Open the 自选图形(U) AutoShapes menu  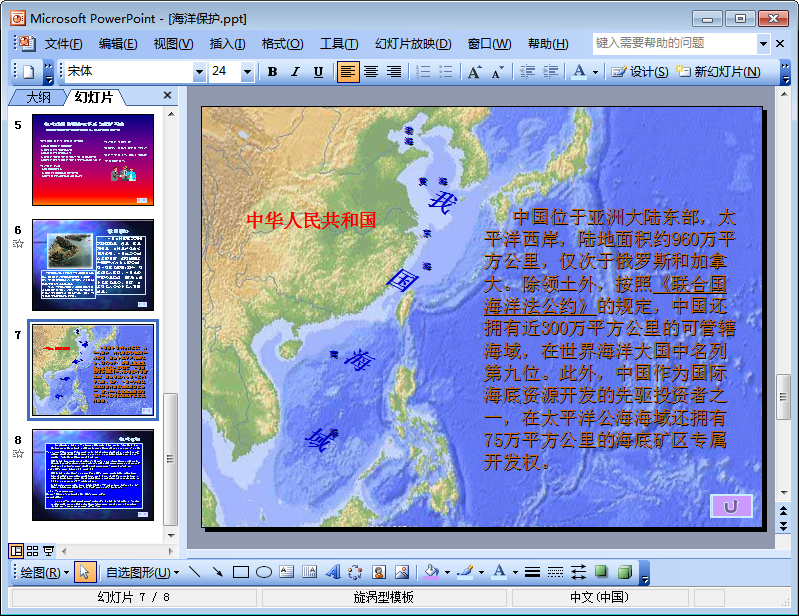[142, 573]
